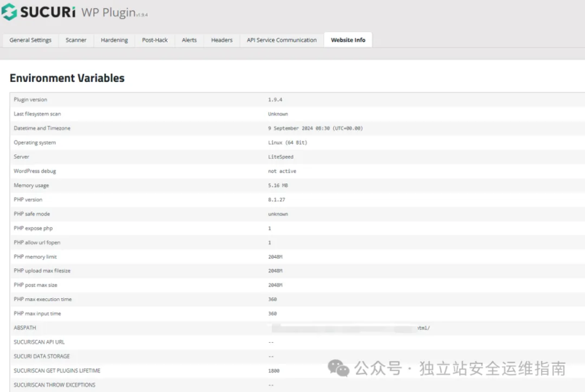
Task: Click 'SUCURISCAN GET PLUGINS LIFETIME' label
Action: click(x=57, y=371)
